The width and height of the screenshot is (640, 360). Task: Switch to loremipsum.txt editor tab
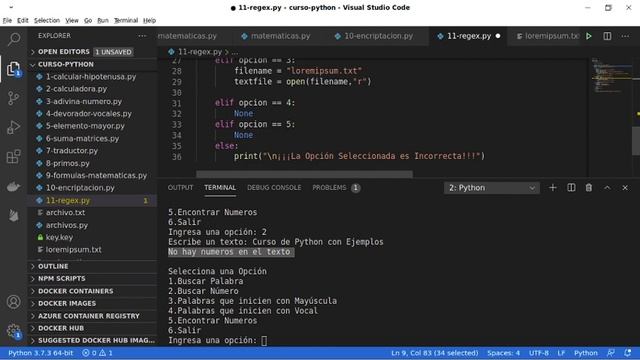point(547,36)
